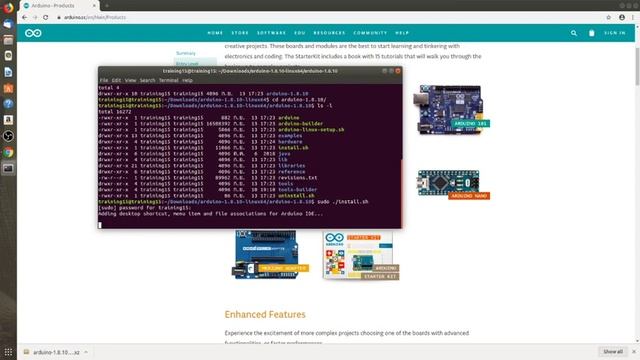The height and width of the screenshot is (360, 640).
Task: Open the shopping cart icon
Action: point(591,33)
